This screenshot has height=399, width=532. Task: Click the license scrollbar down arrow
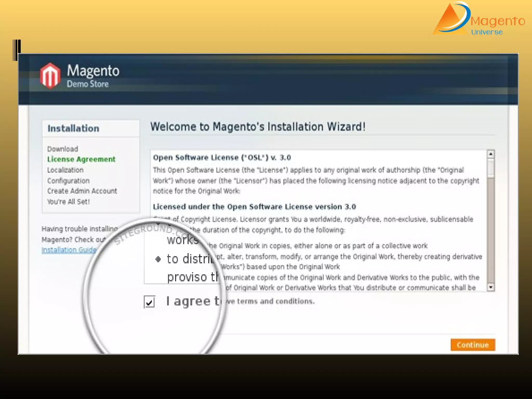pos(490,287)
